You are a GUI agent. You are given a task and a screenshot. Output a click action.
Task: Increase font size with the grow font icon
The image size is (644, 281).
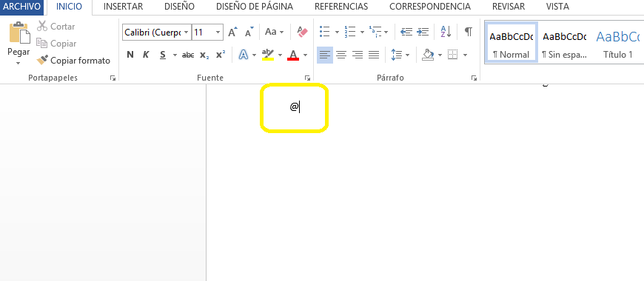pyautogui.click(x=233, y=32)
